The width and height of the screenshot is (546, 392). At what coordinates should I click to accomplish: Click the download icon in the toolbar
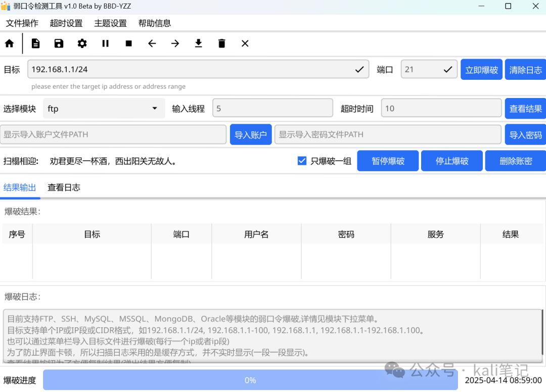pos(198,43)
